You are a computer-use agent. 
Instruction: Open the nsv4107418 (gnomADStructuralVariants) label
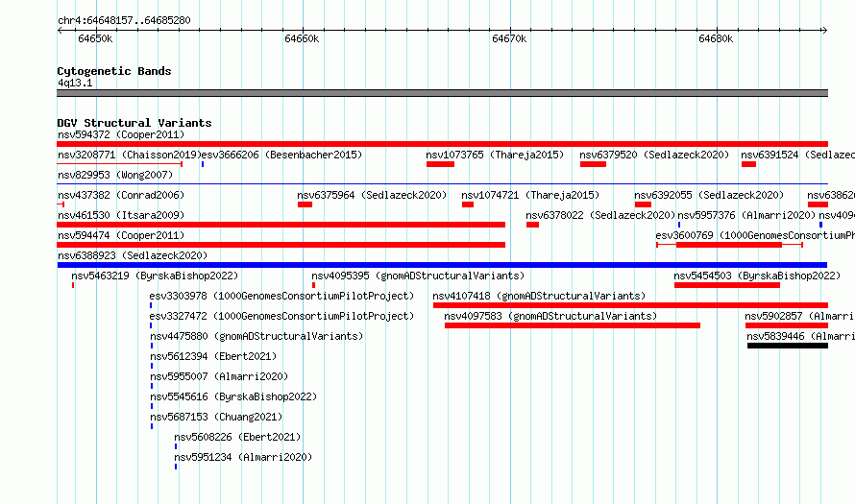pyautogui.click(x=539, y=296)
